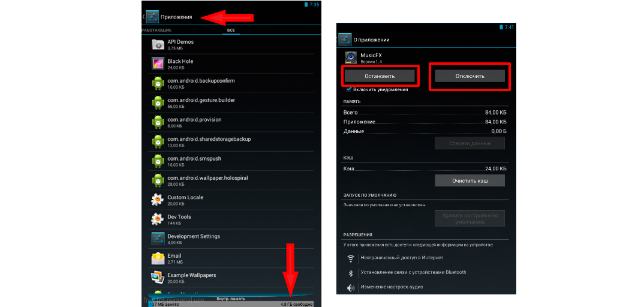The image size is (644, 307).
Task: Select the Все tab
Action: [230, 30]
